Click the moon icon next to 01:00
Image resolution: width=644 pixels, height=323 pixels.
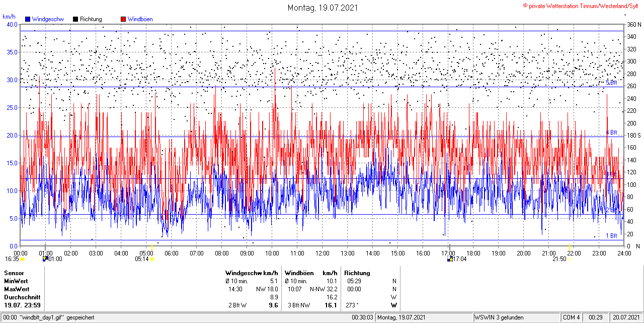coord(45,259)
